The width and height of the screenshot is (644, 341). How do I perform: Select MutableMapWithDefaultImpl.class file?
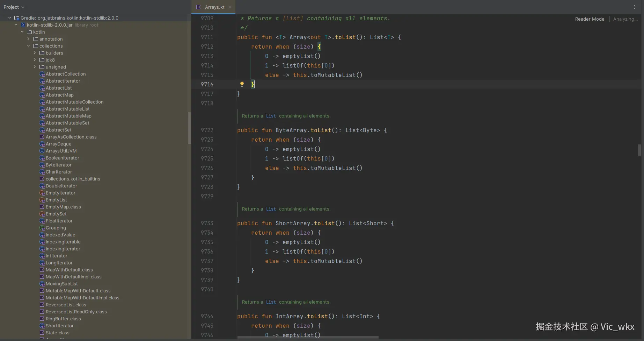pyautogui.click(x=82, y=298)
